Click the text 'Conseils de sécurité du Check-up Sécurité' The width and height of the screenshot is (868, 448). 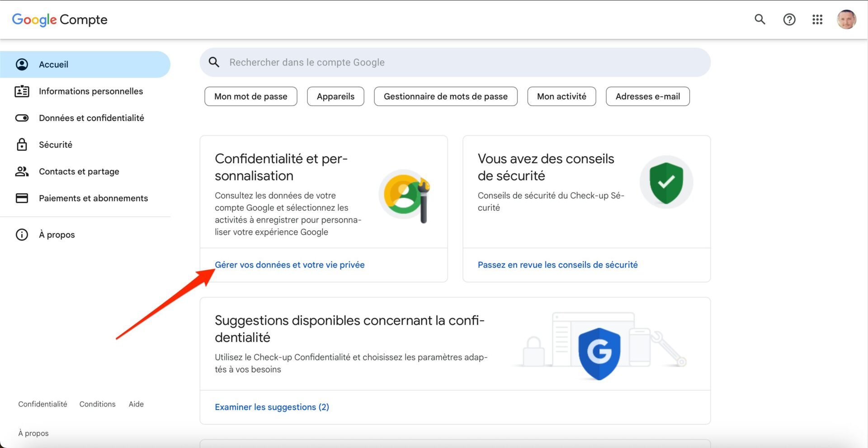click(x=551, y=201)
